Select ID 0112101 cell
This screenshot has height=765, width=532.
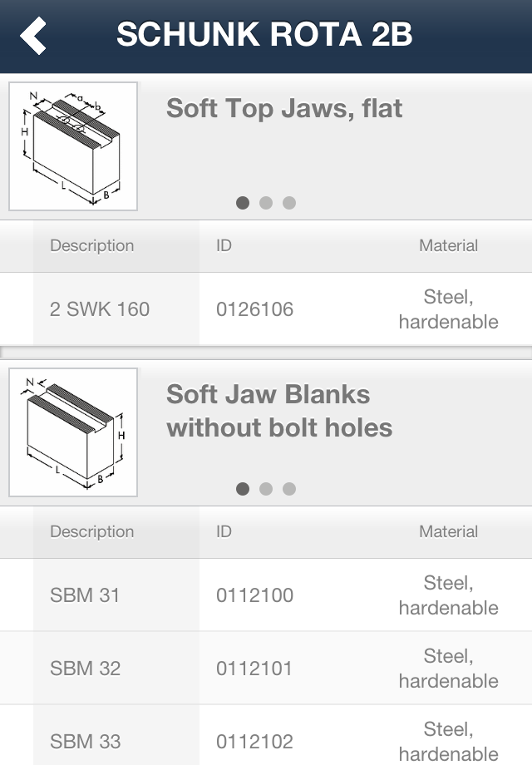point(254,669)
